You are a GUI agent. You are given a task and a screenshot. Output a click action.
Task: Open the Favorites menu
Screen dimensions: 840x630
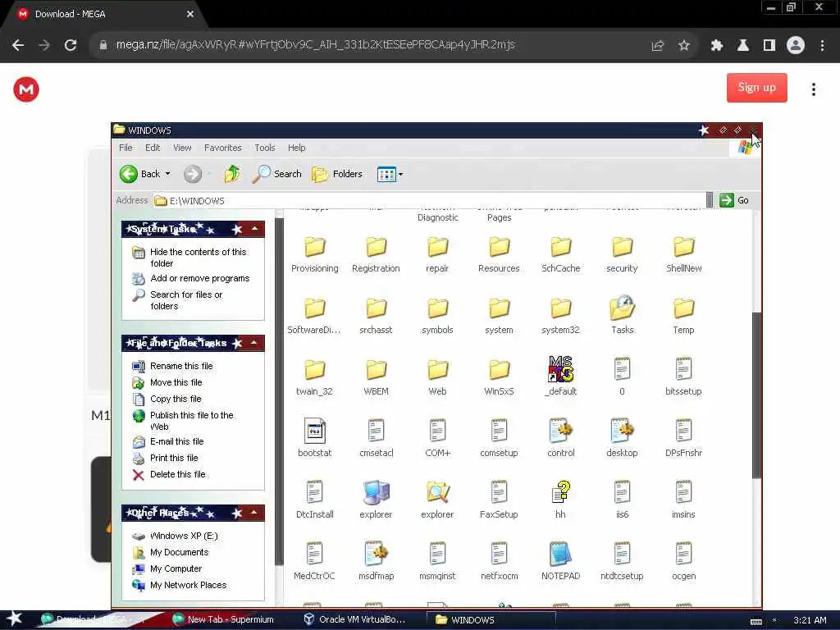click(x=223, y=148)
